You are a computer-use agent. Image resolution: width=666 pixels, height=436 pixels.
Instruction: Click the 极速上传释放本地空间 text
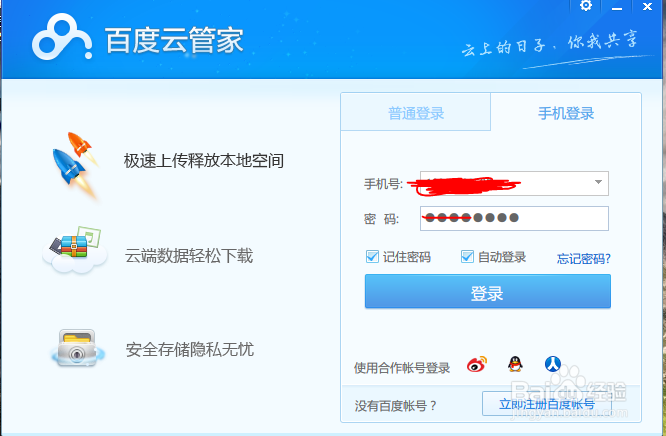[204, 161]
